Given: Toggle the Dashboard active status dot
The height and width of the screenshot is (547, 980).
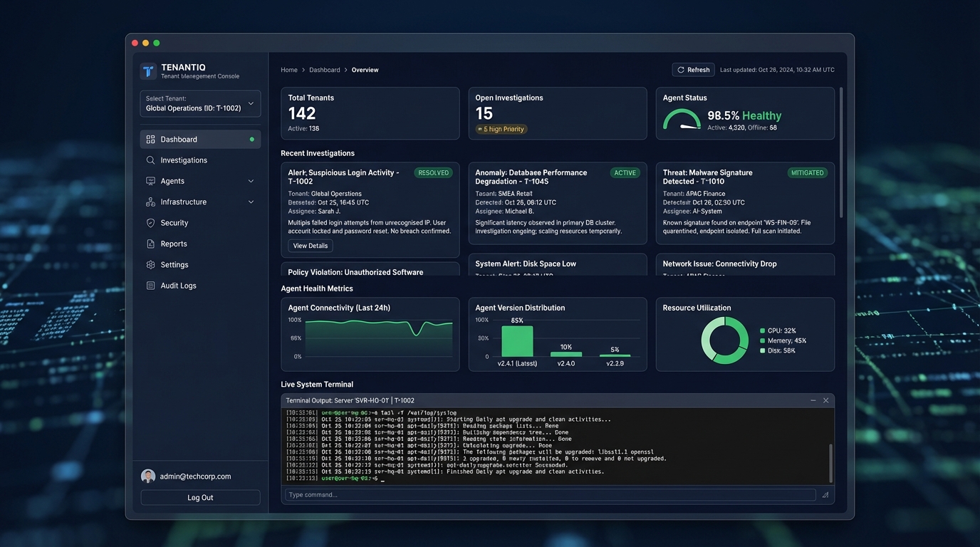Looking at the screenshot, I should (251, 139).
